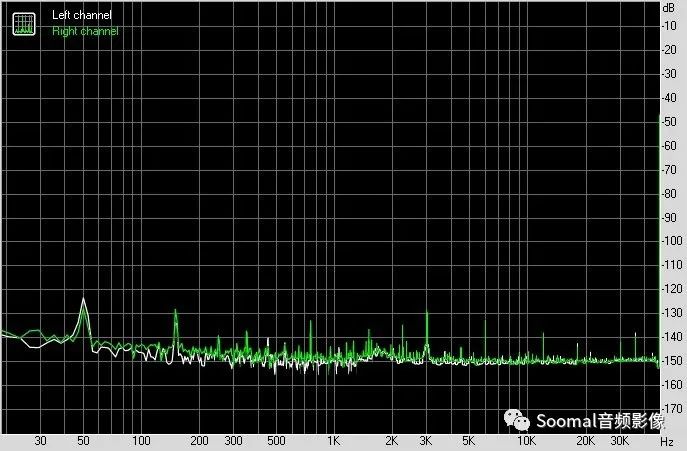This screenshot has height=451, width=687.
Task: Click the '10K' frequency axis label
Action: coord(526,440)
